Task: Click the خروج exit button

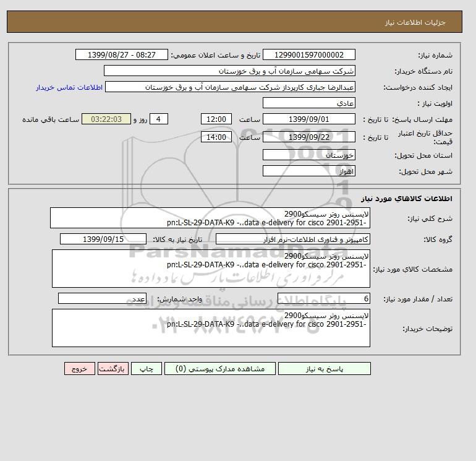Action: pyautogui.click(x=80, y=368)
